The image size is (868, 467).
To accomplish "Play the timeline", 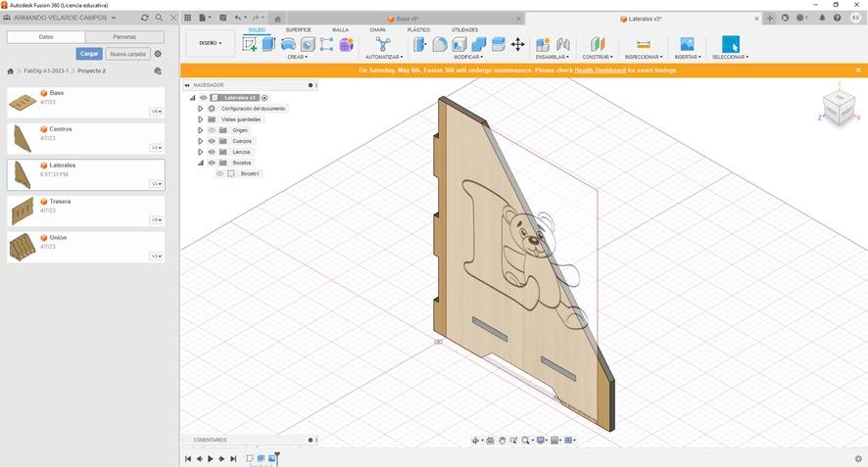I will [x=211, y=459].
